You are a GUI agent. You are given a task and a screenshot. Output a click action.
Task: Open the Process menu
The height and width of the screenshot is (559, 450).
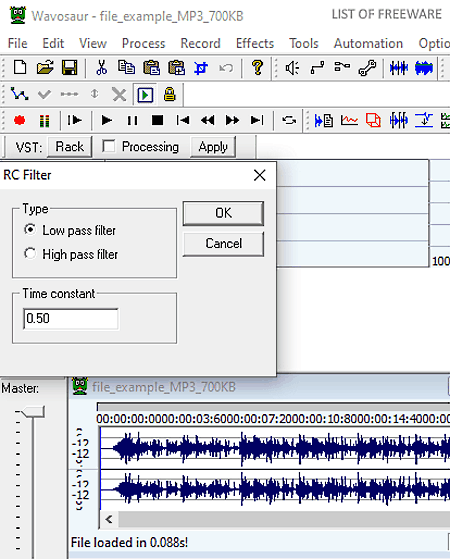coord(143,43)
